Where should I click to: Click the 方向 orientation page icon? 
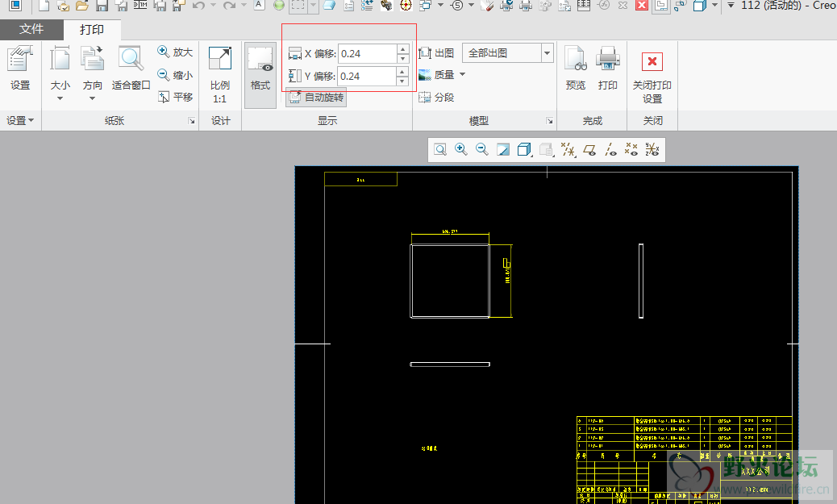(x=93, y=59)
